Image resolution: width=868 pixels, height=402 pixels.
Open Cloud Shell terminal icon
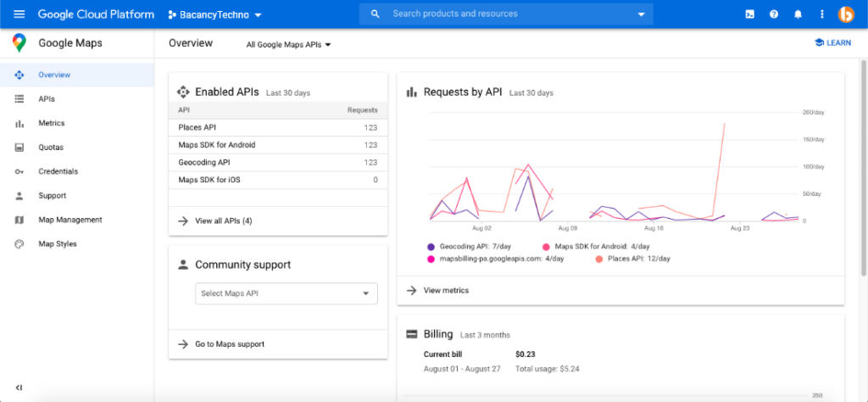[749, 14]
